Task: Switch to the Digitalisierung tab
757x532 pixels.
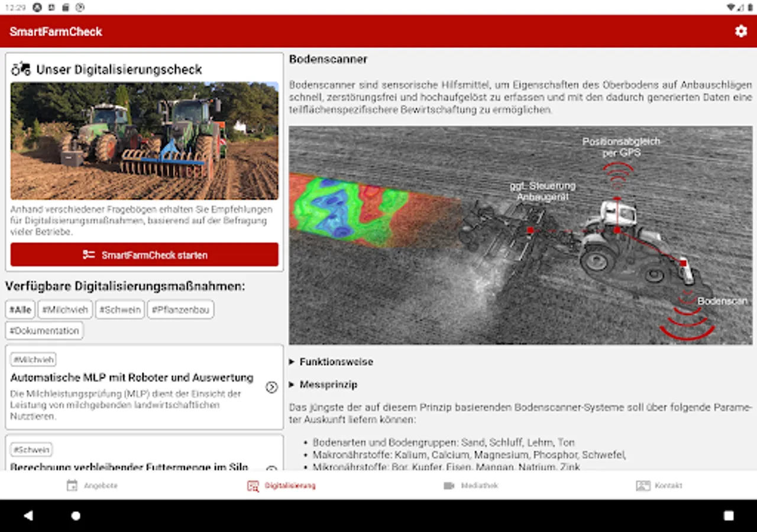Action: tap(282, 485)
